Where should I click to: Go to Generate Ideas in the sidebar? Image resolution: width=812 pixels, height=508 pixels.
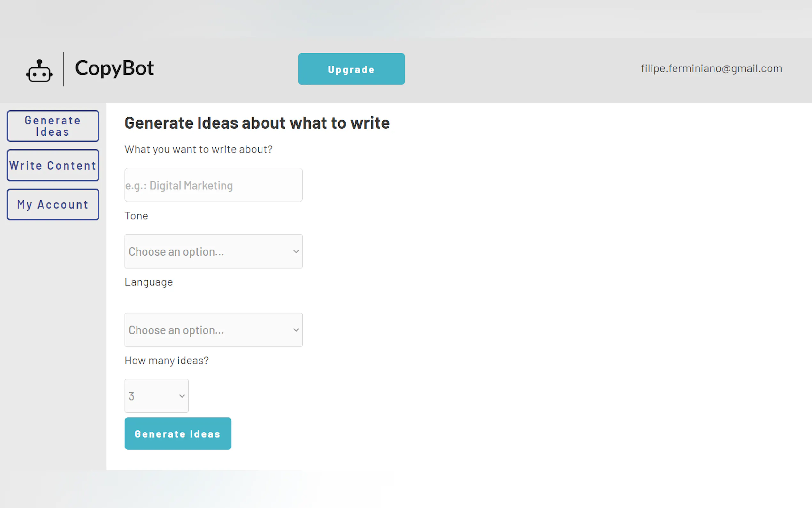click(x=53, y=126)
